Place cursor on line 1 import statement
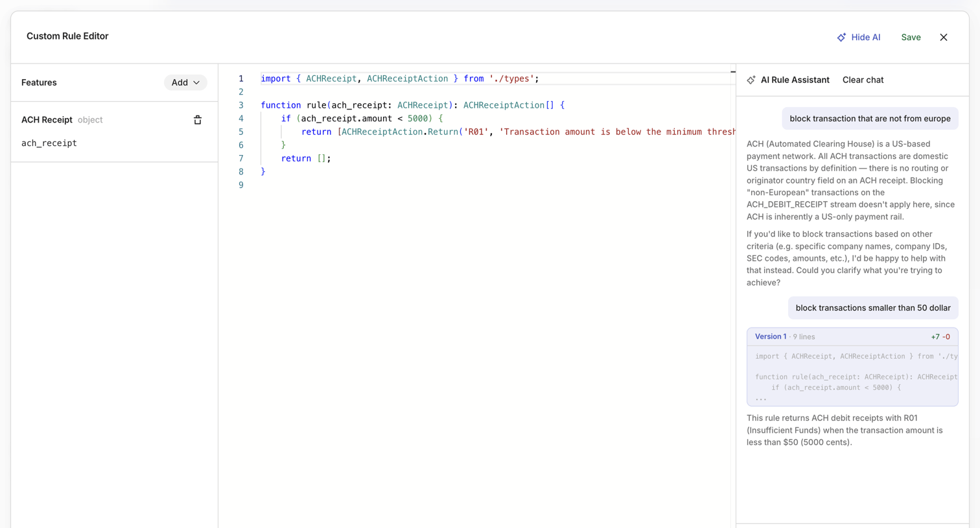The image size is (980, 528). pyautogui.click(x=399, y=78)
